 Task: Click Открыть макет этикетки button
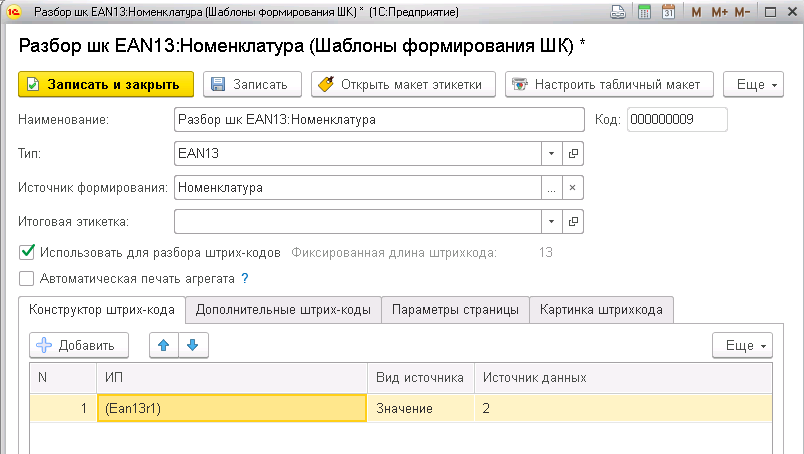pyautogui.click(x=403, y=84)
